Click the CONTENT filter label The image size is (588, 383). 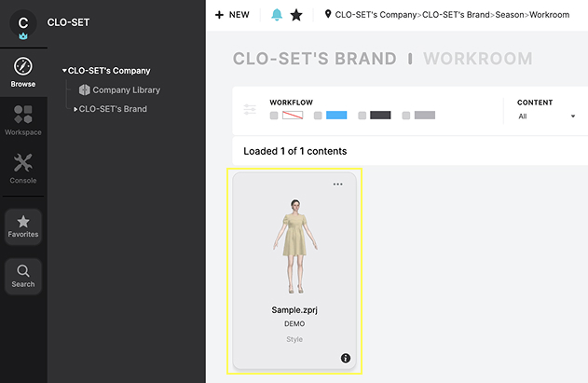[x=535, y=103]
